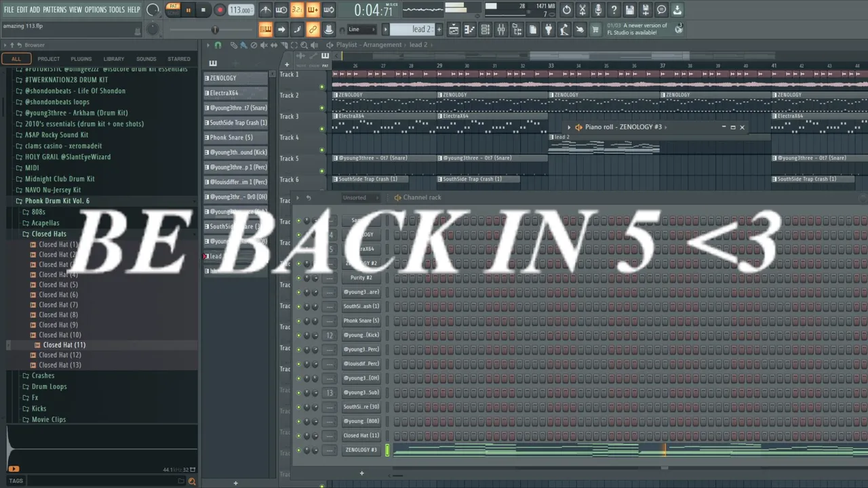Start recording with the record button
Viewport: 868px width, 488px height.
point(219,10)
